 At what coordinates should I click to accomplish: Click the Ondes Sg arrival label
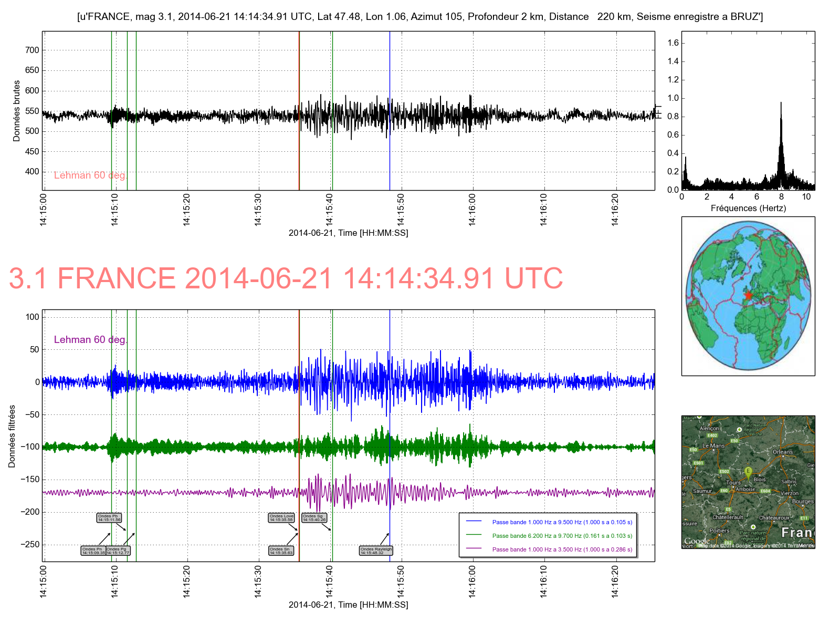click(x=314, y=517)
